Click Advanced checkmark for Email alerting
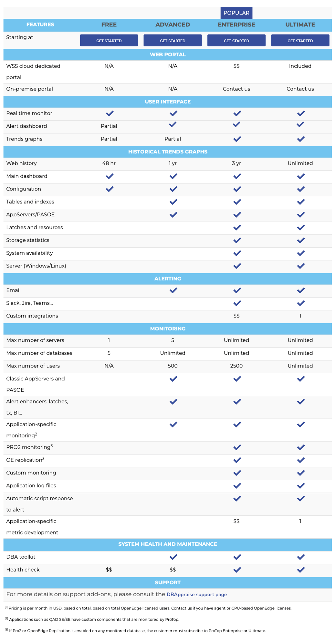Image resolution: width=336 pixels, height=644 pixels. 173,290
